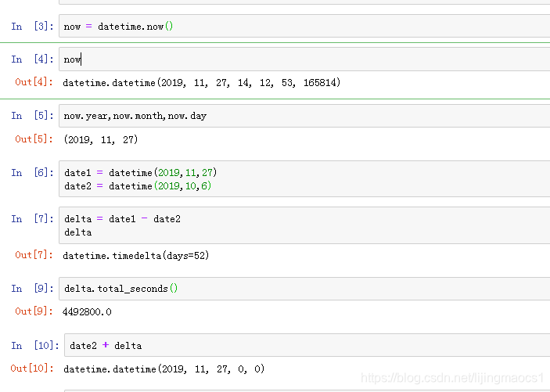This screenshot has height=392, width=550.
Task: Click the 'In [10]:' prompt label
Action: 35,345
